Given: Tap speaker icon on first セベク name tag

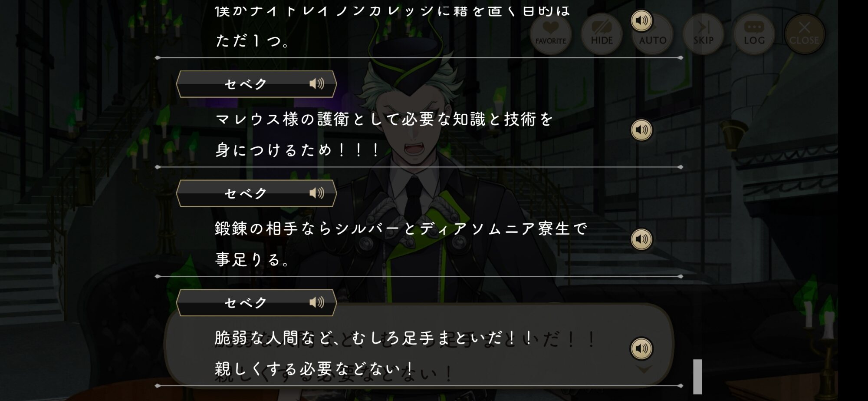Looking at the screenshot, I should point(317,83).
